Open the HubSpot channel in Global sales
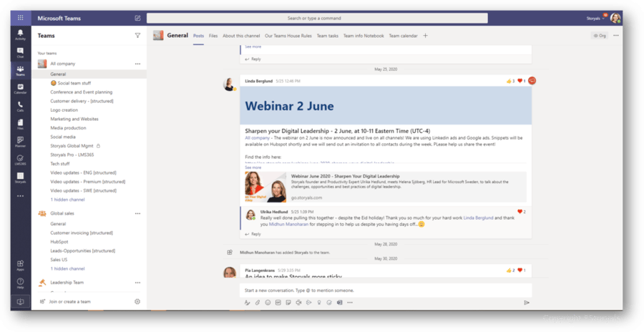Viewport: 644px width, 332px height. [x=59, y=242]
